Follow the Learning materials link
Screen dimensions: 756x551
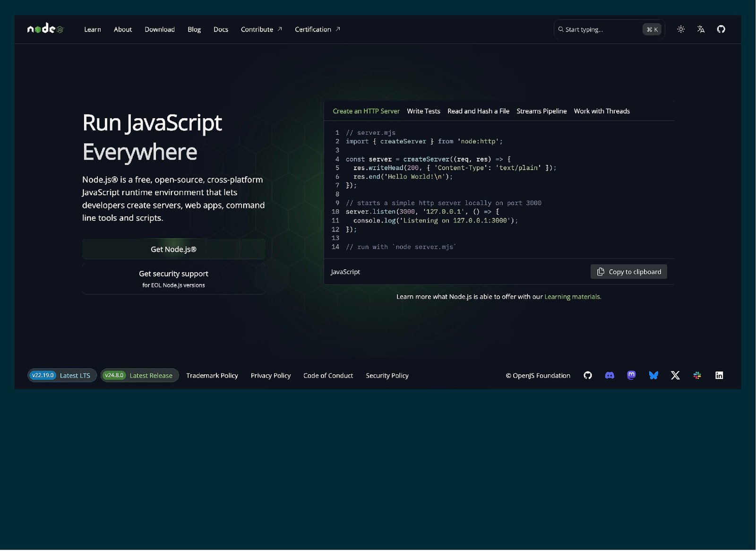(572, 297)
